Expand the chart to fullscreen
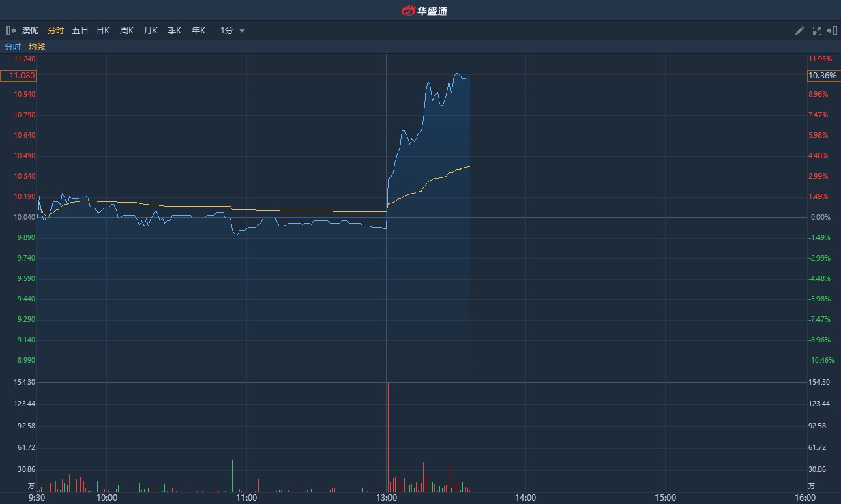841x504 pixels. click(x=817, y=31)
